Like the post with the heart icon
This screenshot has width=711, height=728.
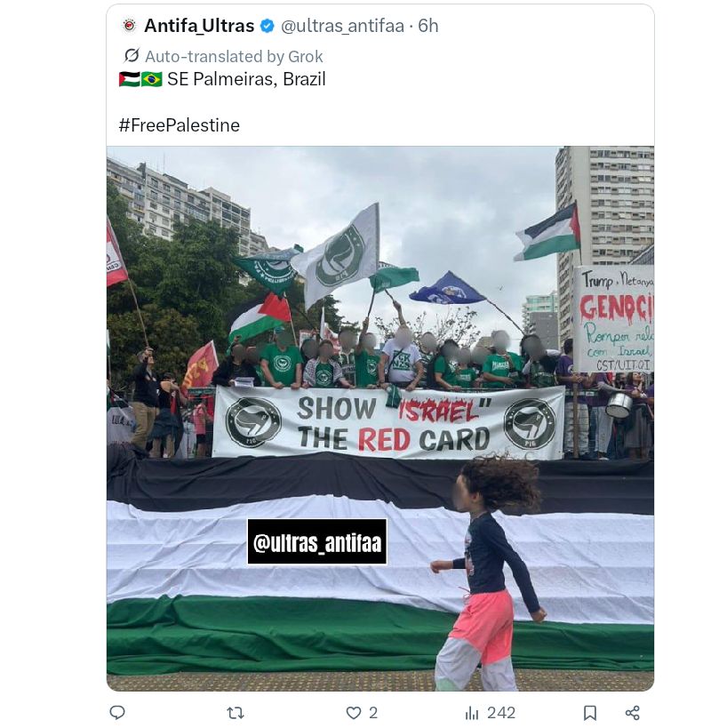(354, 713)
